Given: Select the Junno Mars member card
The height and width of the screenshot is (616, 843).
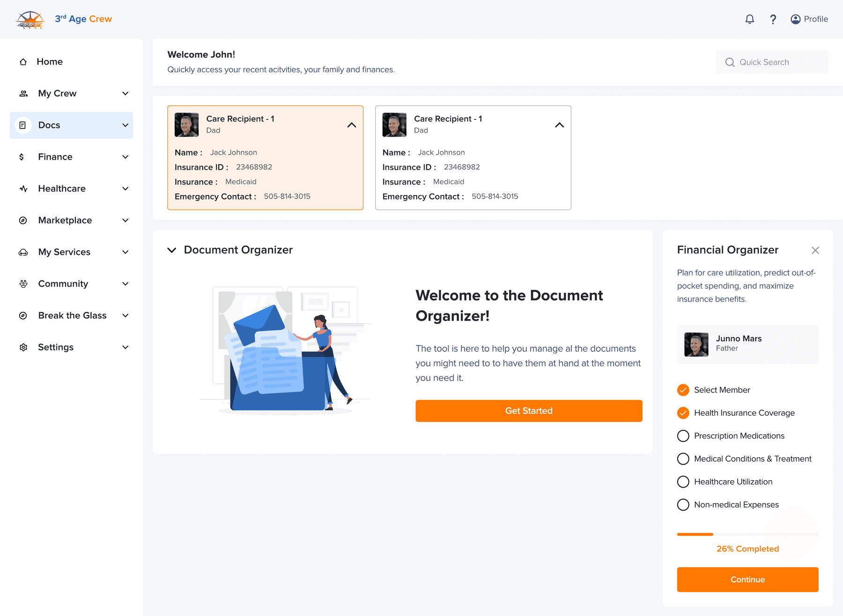Looking at the screenshot, I should 747,344.
